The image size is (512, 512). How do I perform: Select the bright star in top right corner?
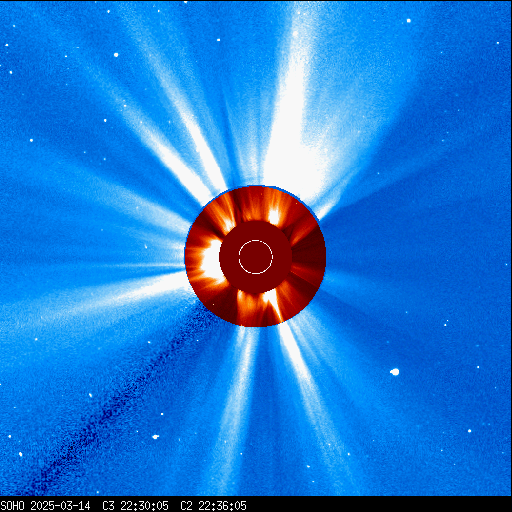coord(409,21)
